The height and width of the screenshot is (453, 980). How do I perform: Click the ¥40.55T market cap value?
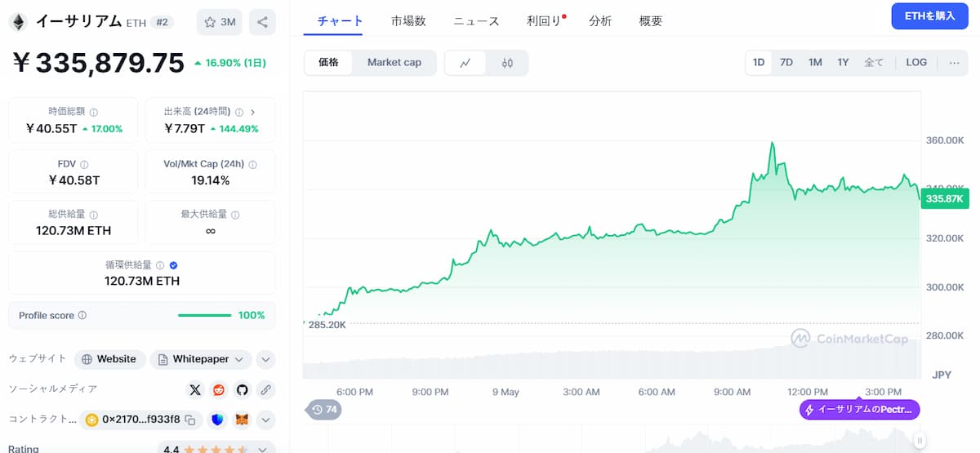pos(51,129)
